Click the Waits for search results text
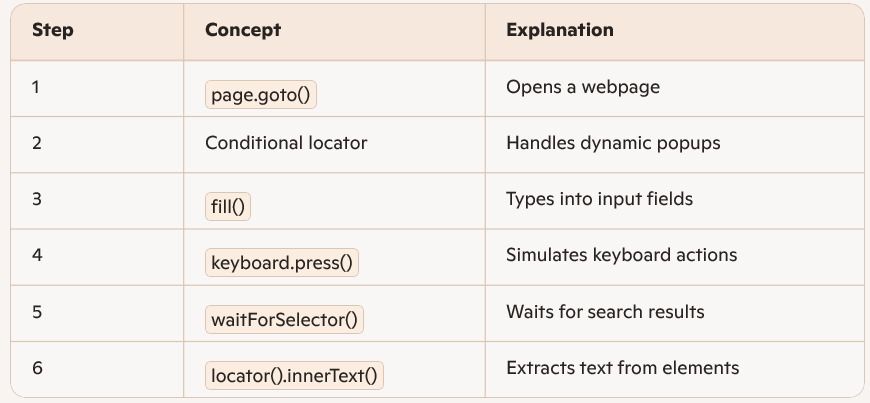This screenshot has width=870, height=403. point(605,312)
